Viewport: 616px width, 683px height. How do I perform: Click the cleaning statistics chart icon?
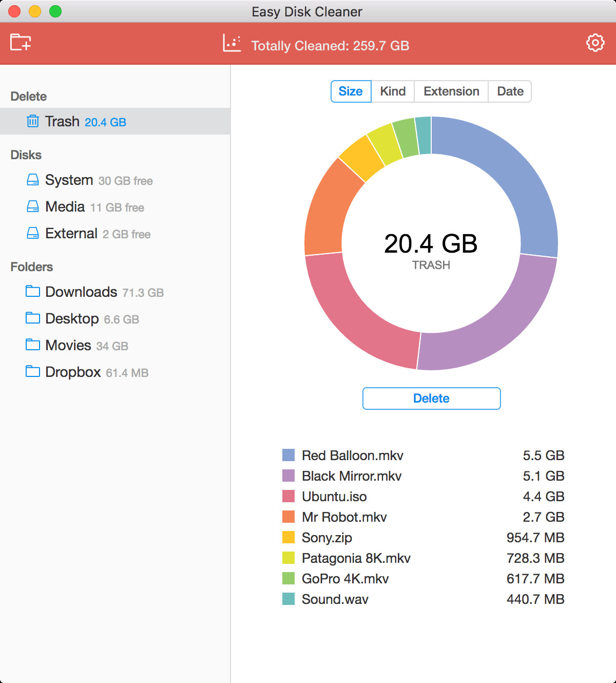pyautogui.click(x=232, y=43)
